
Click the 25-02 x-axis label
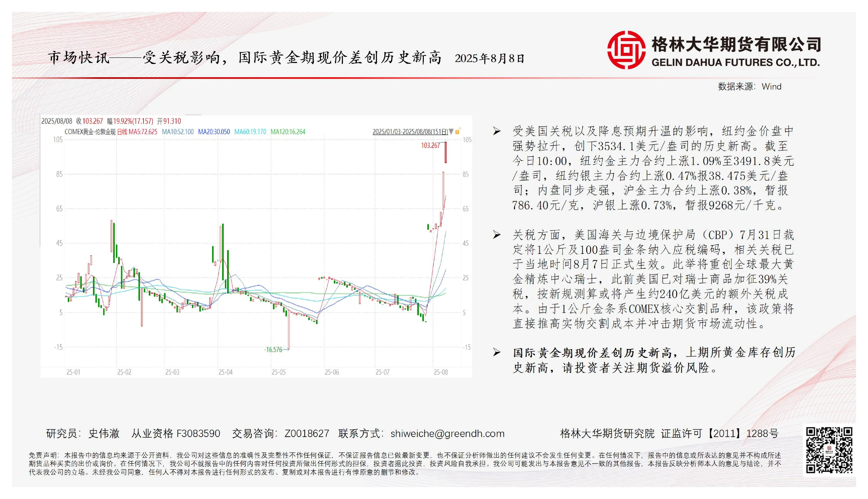click(124, 372)
